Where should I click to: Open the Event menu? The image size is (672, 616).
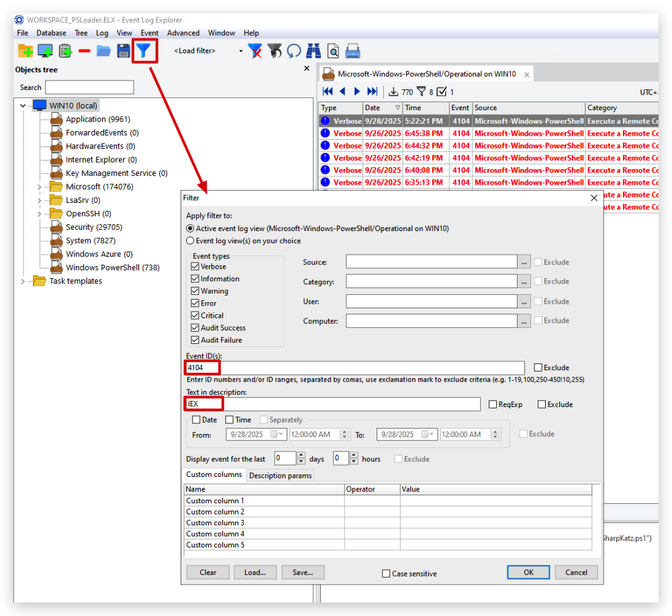150,33
